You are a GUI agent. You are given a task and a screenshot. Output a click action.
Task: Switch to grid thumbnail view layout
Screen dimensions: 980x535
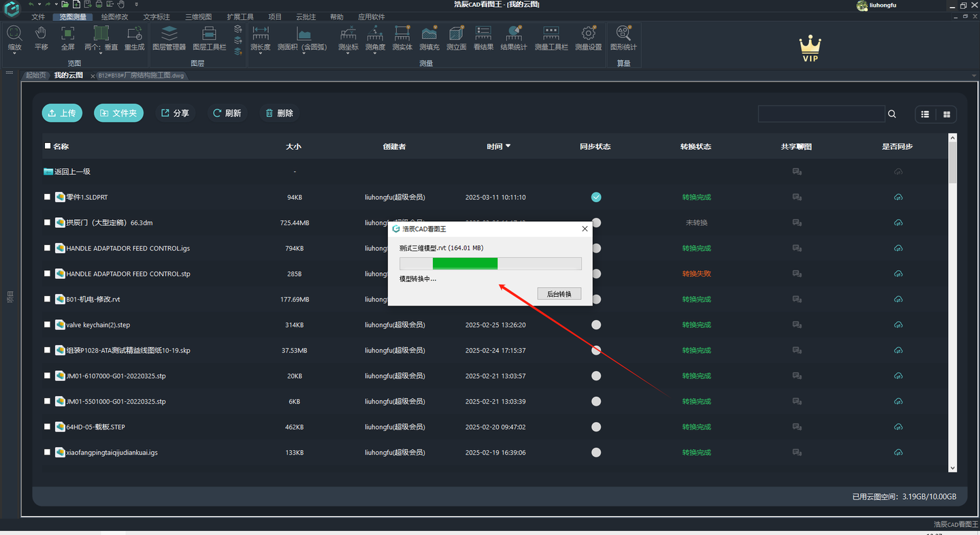[947, 114]
